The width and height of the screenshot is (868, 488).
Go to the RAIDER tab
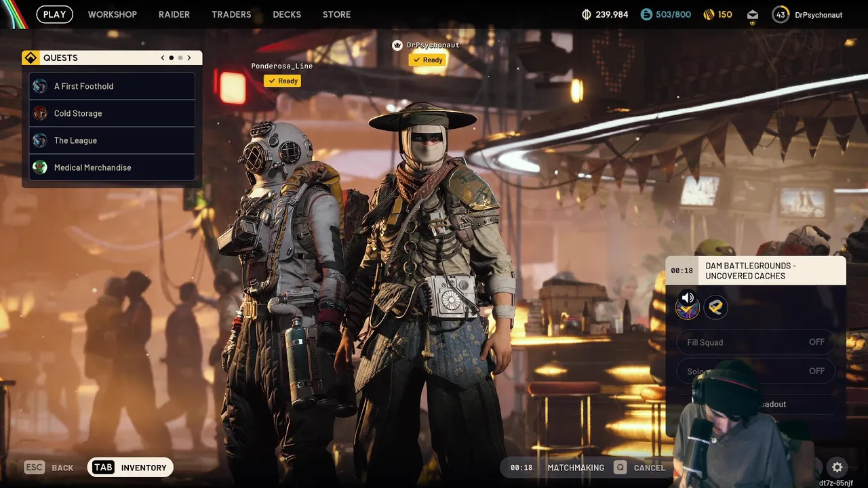coord(174,14)
